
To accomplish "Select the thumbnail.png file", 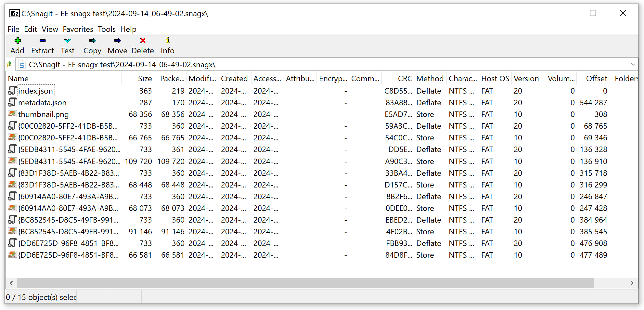I will 43,114.
